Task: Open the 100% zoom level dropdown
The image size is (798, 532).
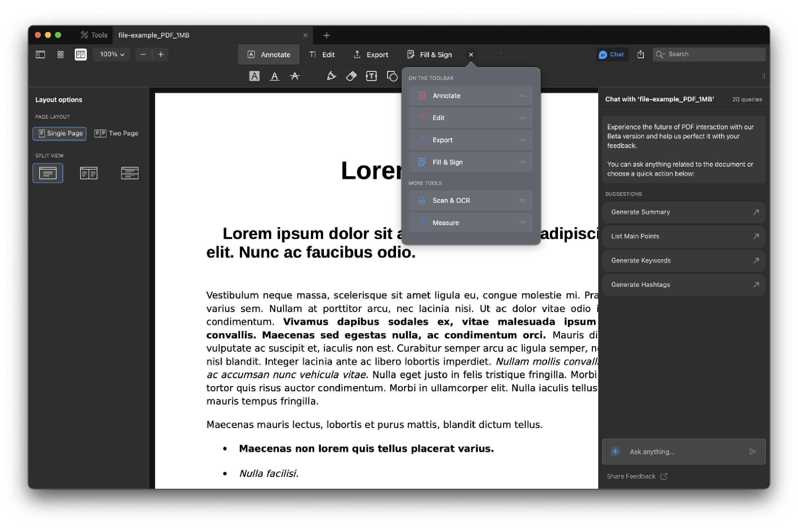Action: coord(111,54)
